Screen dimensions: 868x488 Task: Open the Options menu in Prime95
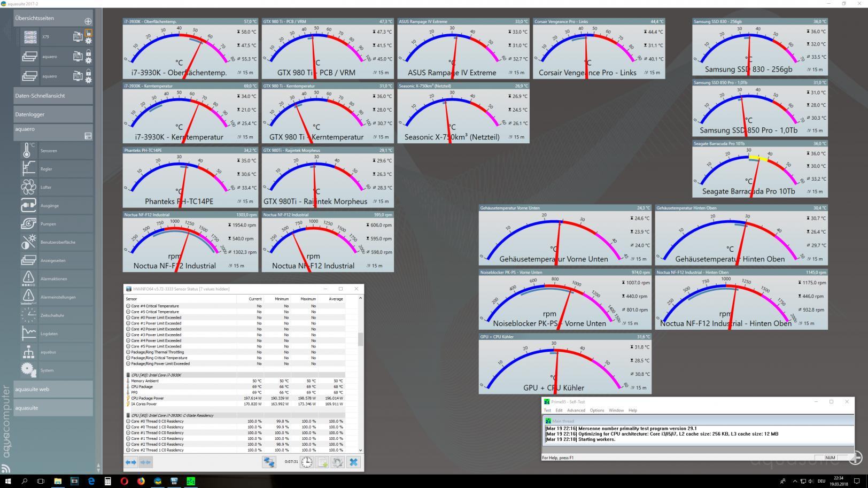coord(597,410)
